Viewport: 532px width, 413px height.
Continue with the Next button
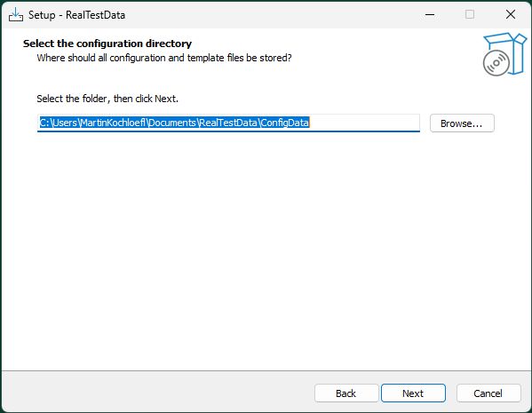click(413, 393)
